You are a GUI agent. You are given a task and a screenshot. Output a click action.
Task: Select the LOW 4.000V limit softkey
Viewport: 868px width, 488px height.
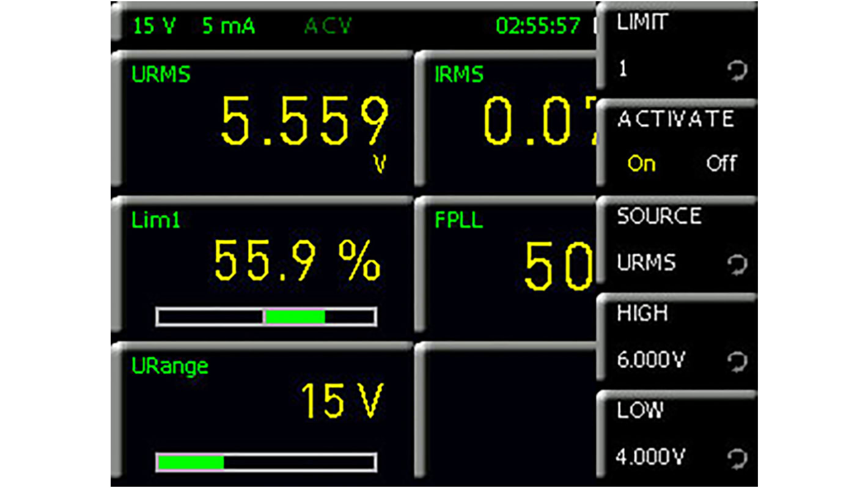pyautogui.click(x=677, y=435)
